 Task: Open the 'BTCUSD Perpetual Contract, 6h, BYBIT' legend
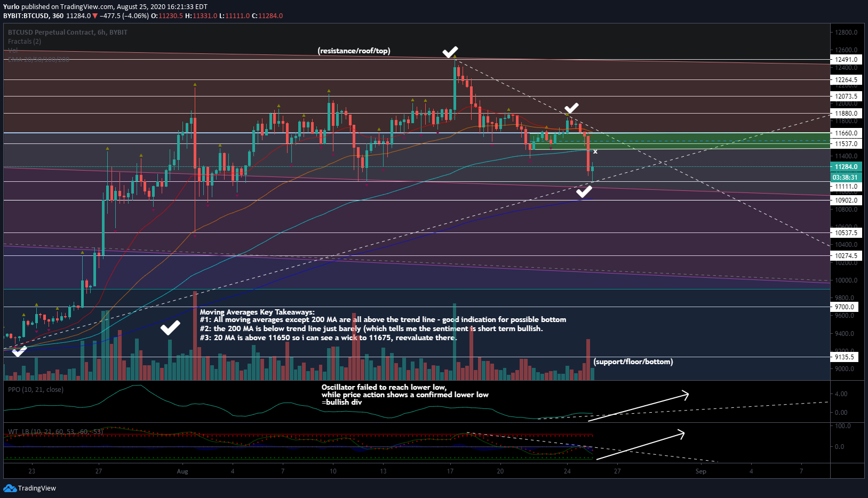68,33
